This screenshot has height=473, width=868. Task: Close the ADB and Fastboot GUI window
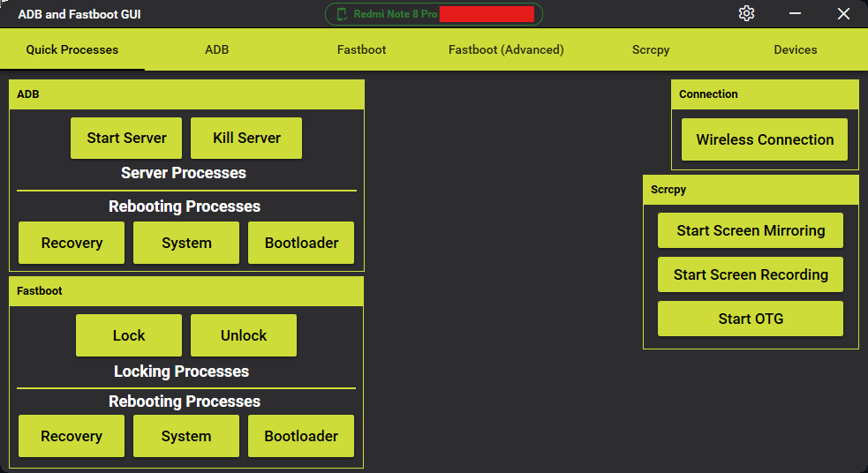click(843, 13)
